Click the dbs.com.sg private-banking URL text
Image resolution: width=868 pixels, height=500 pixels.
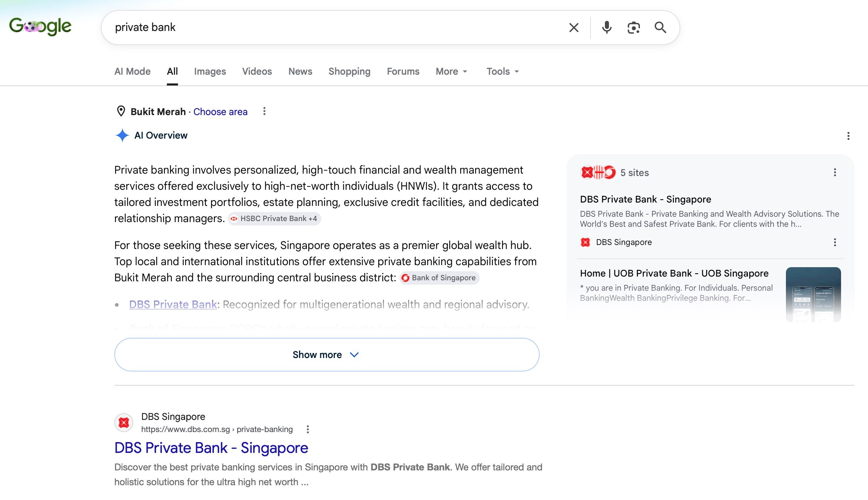click(217, 429)
